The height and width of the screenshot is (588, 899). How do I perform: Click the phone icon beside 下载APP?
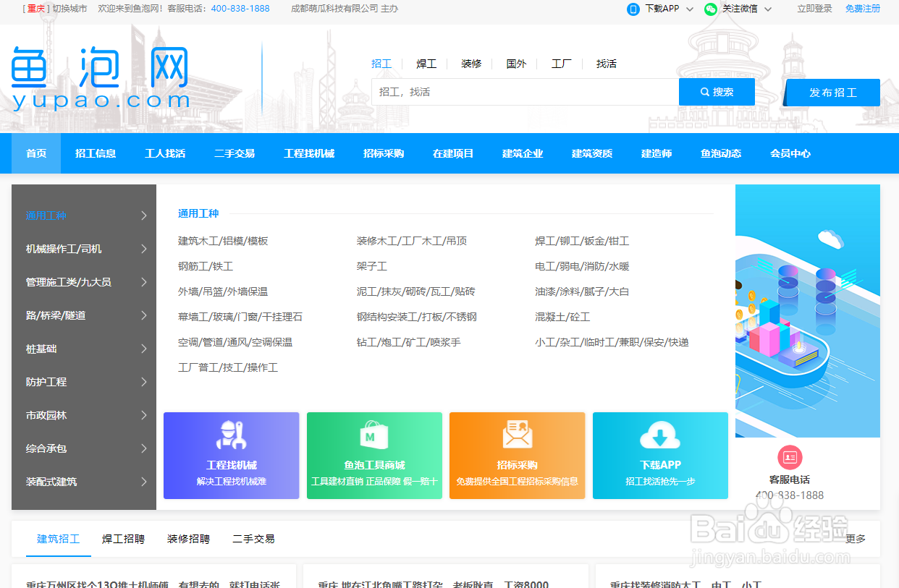633,9
